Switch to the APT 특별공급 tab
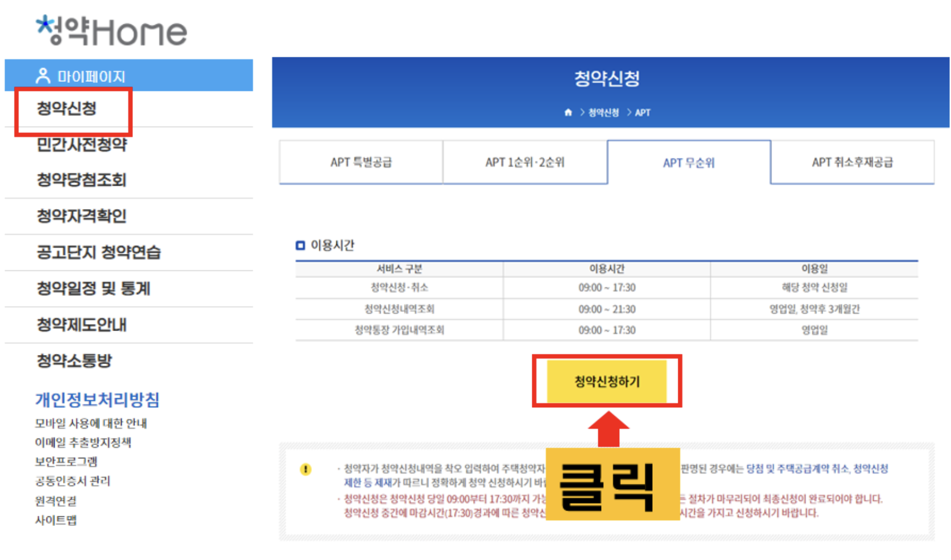The height and width of the screenshot is (560, 951). click(x=360, y=162)
